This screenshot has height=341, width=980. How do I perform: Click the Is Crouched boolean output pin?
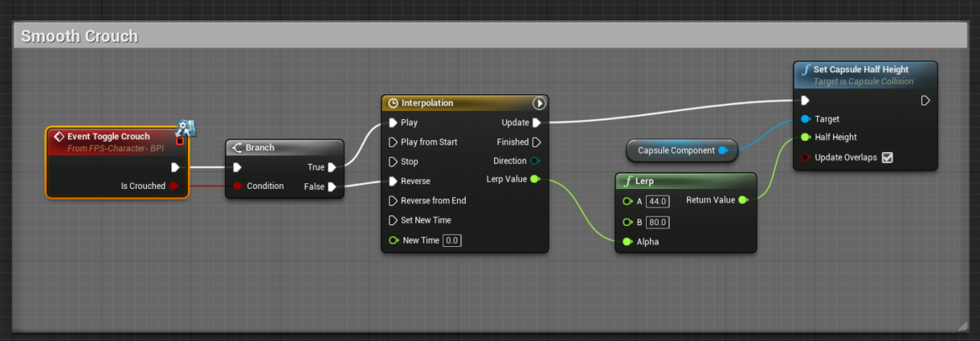[x=173, y=187]
